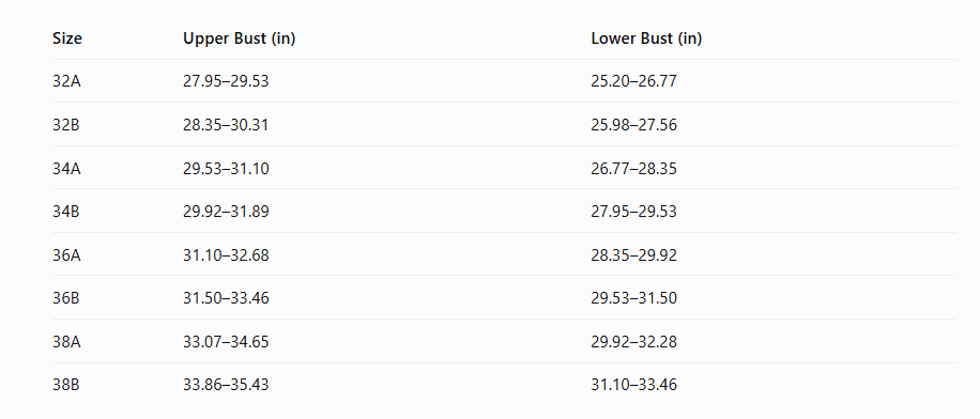Click upper bust value 28.35–30.31

point(226,125)
